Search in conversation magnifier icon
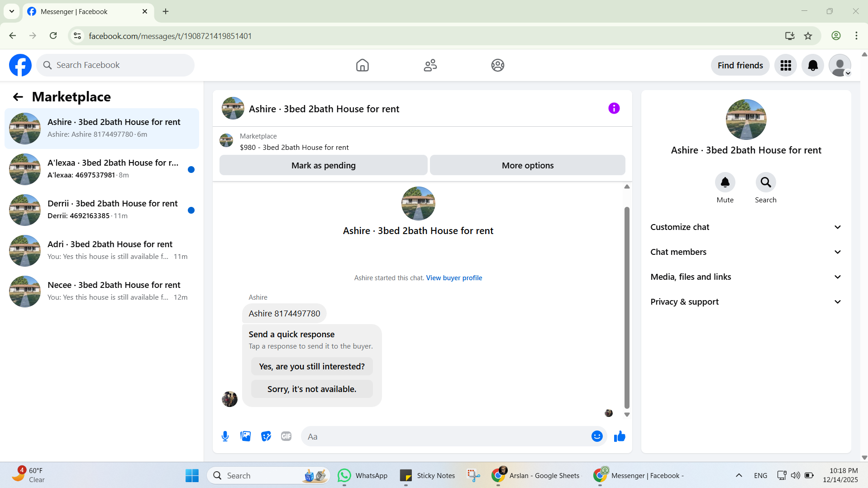Image resolution: width=868 pixels, height=488 pixels. click(766, 182)
